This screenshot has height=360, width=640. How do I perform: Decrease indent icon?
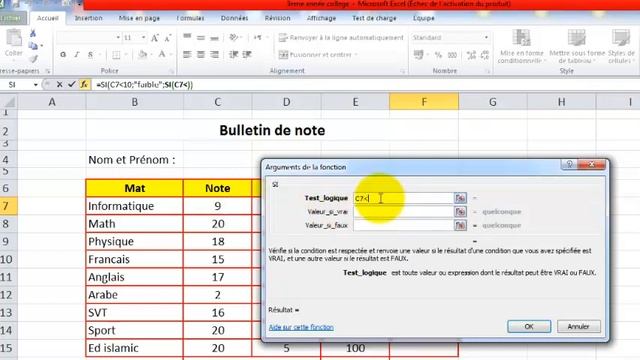coord(233,54)
